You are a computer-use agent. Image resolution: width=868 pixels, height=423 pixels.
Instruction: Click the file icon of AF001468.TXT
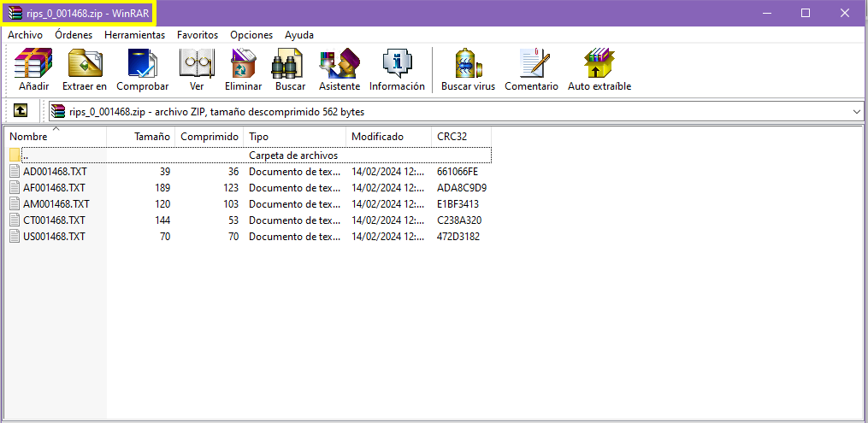coord(15,188)
